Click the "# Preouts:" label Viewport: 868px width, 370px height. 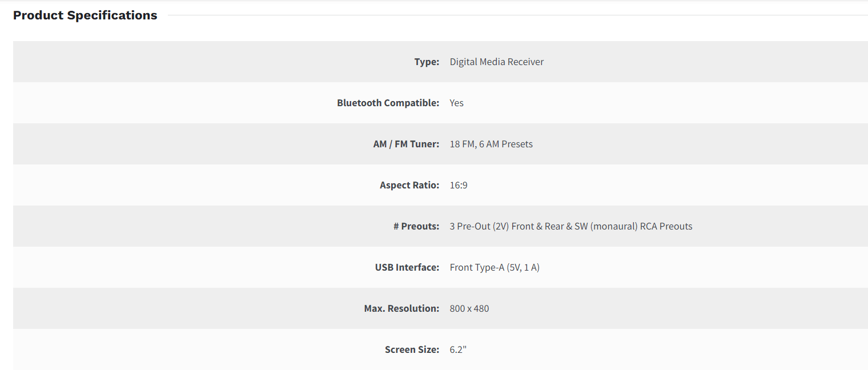pos(416,226)
